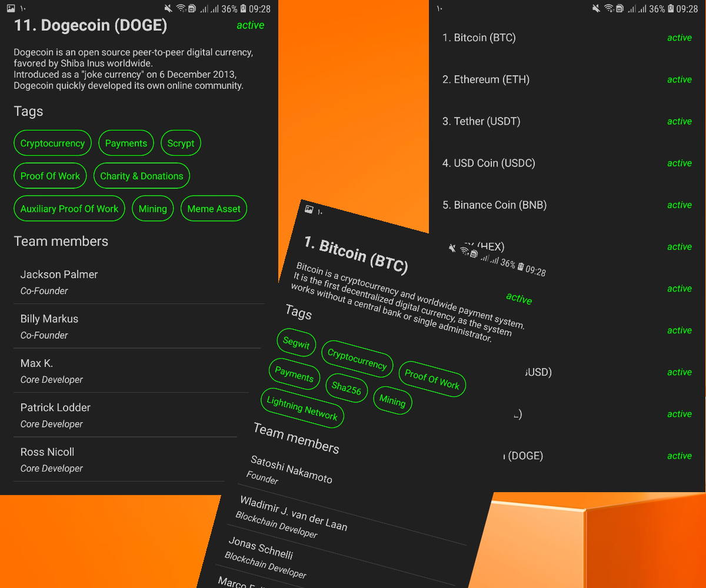Open Bitcoin (BTC) from the coin list

[479, 38]
